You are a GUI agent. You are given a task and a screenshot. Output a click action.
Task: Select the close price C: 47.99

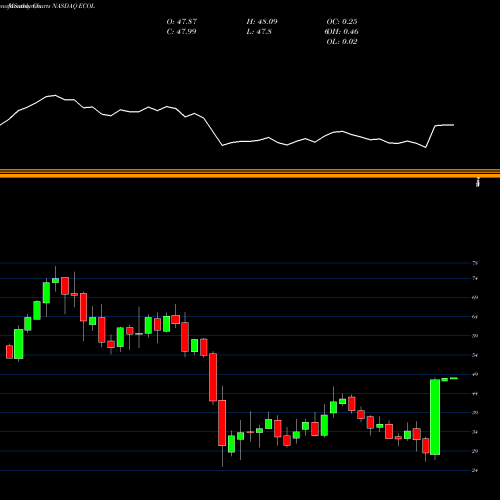coord(181,32)
